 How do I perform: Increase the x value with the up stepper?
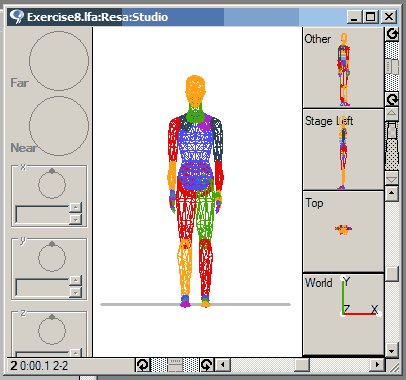point(75,207)
